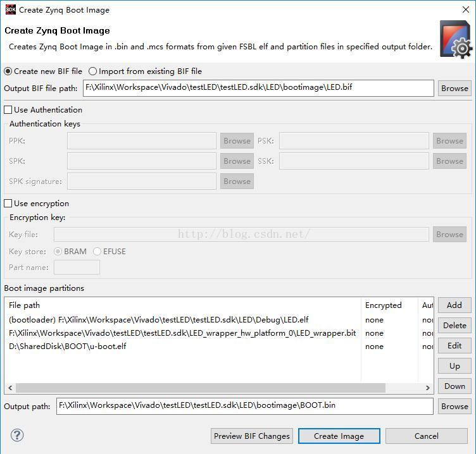This screenshot has height=454, width=476.
Task: Click the right arrow of partitions scrollbar
Action: (x=428, y=388)
